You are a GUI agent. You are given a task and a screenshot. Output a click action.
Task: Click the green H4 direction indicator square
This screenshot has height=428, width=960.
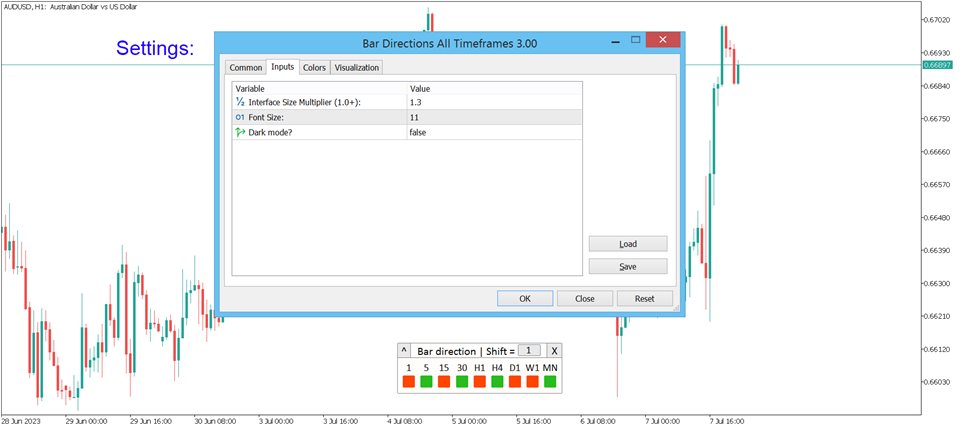497,382
